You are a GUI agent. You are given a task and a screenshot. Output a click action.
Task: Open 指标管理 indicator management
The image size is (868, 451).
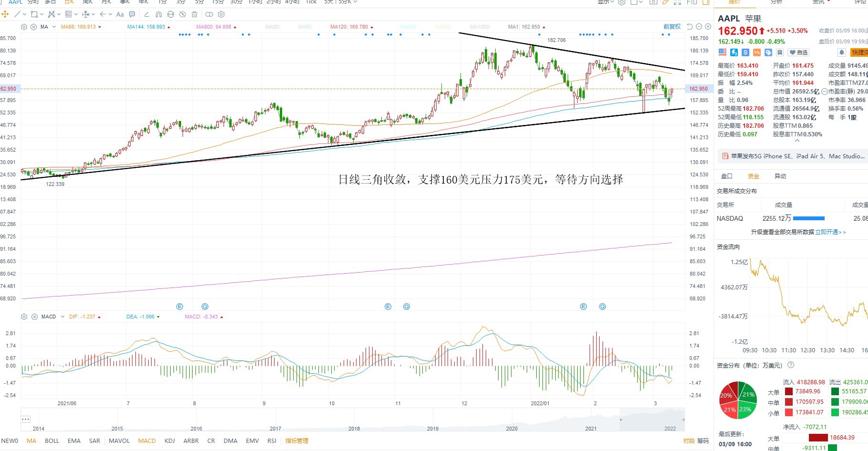click(296, 441)
